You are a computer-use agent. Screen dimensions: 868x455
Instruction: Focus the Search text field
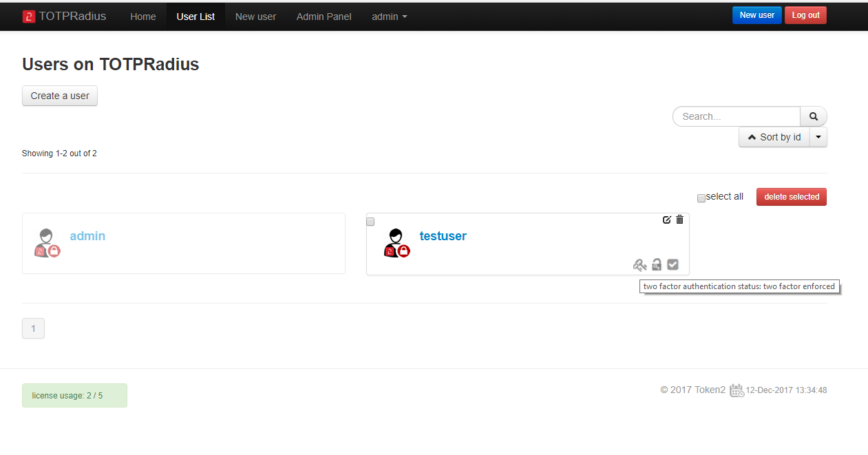737,116
